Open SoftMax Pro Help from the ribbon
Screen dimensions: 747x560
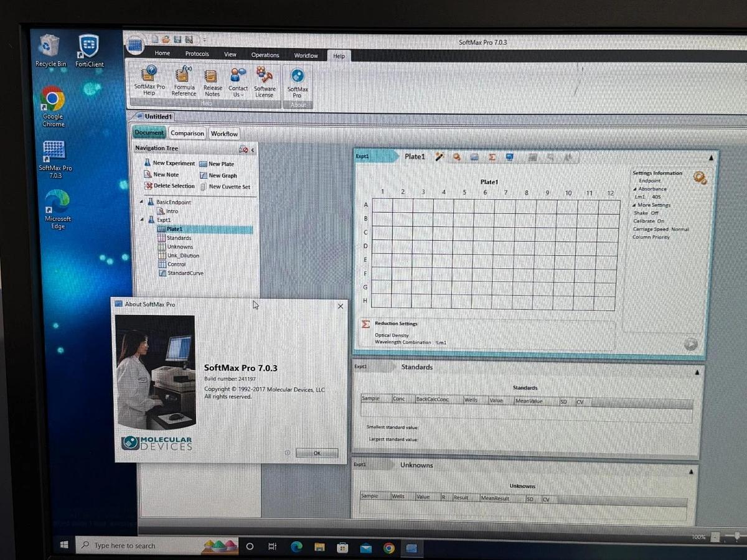point(149,82)
